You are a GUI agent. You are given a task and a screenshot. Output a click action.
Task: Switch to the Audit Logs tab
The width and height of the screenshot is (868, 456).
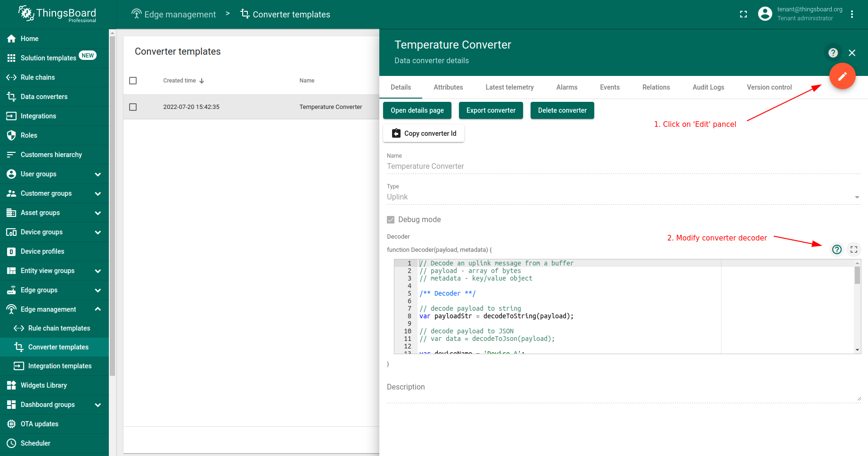(708, 87)
